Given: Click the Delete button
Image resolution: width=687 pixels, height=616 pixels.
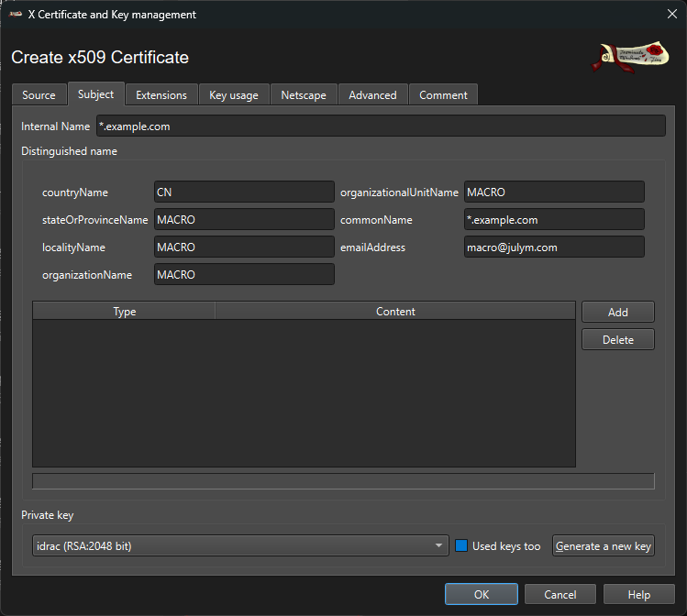Looking at the screenshot, I should click(618, 340).
